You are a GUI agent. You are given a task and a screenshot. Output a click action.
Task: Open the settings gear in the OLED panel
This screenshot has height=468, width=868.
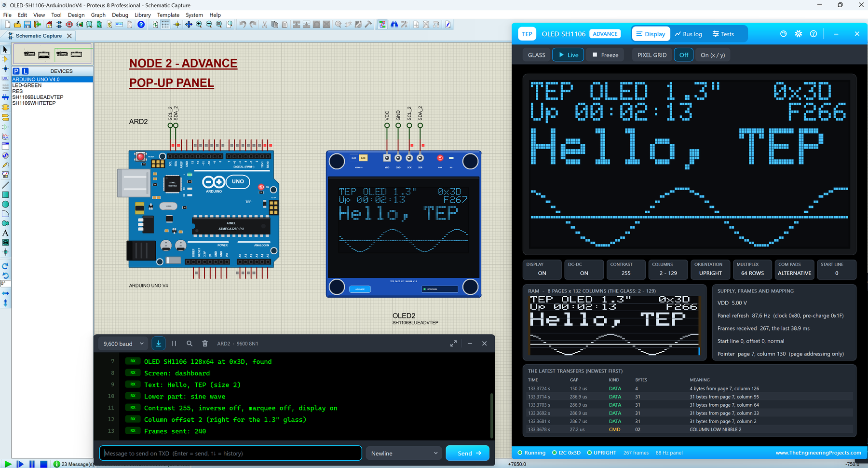(799, 34)
